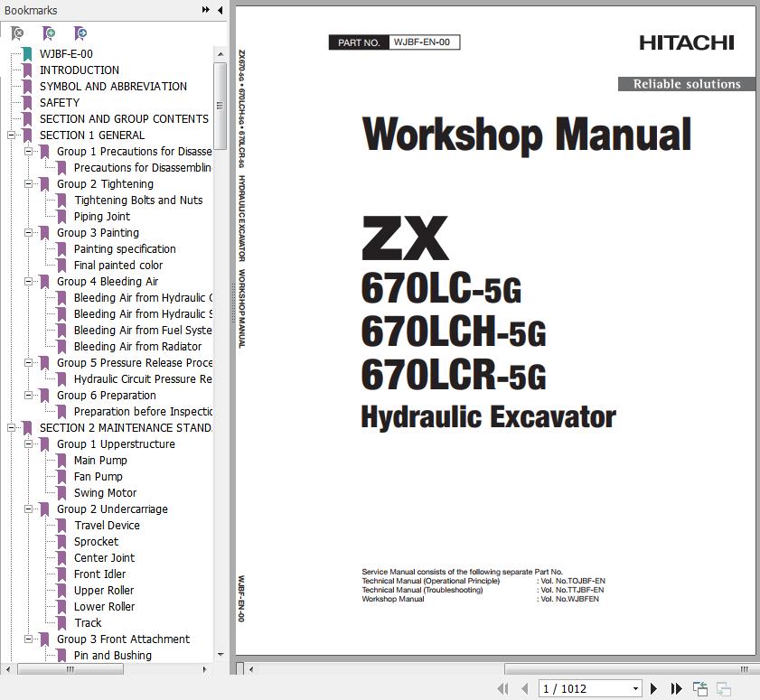Click the bookmark icon beside SAFETY

(27, 103)
